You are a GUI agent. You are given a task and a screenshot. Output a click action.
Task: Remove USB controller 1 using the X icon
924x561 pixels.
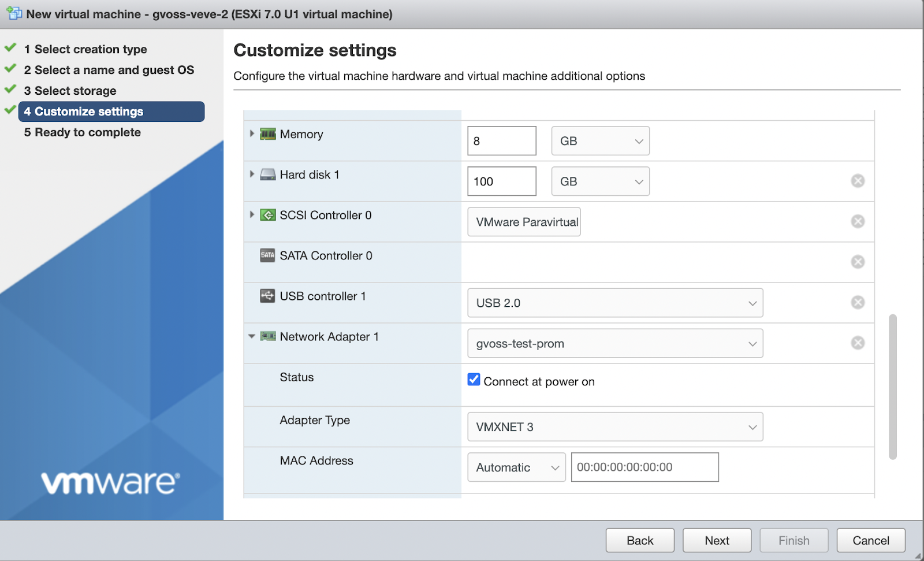tap(858, 302)
